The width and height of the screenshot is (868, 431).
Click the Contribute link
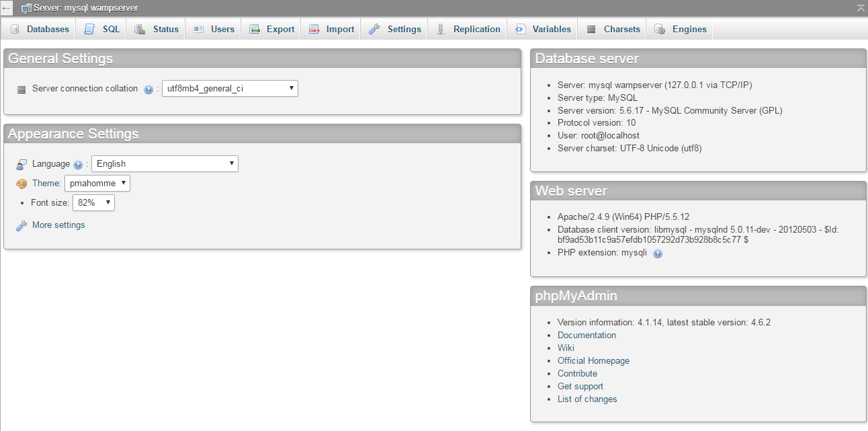coord(577,373)
